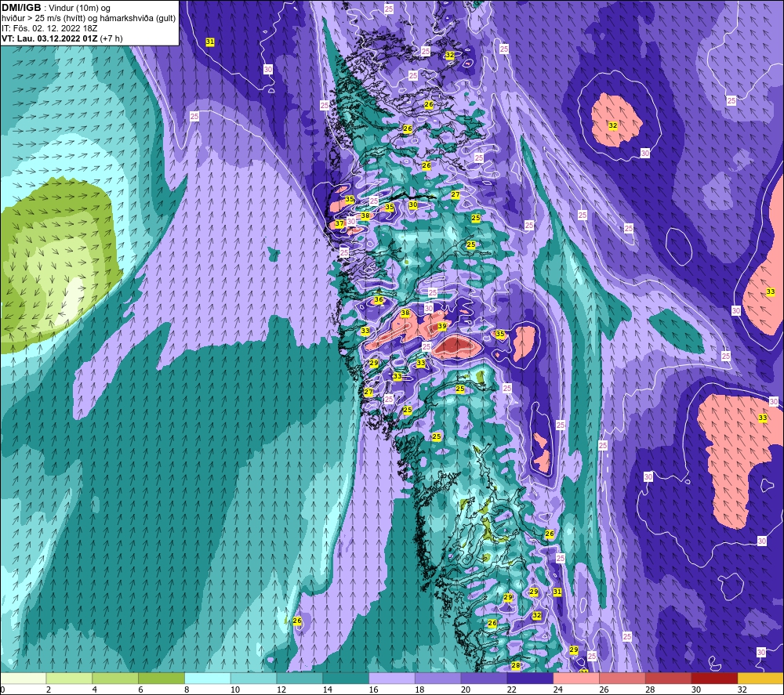
Task: Select the dark indigo 22–24 m/s scale swatch
Action: pos(530,678)
